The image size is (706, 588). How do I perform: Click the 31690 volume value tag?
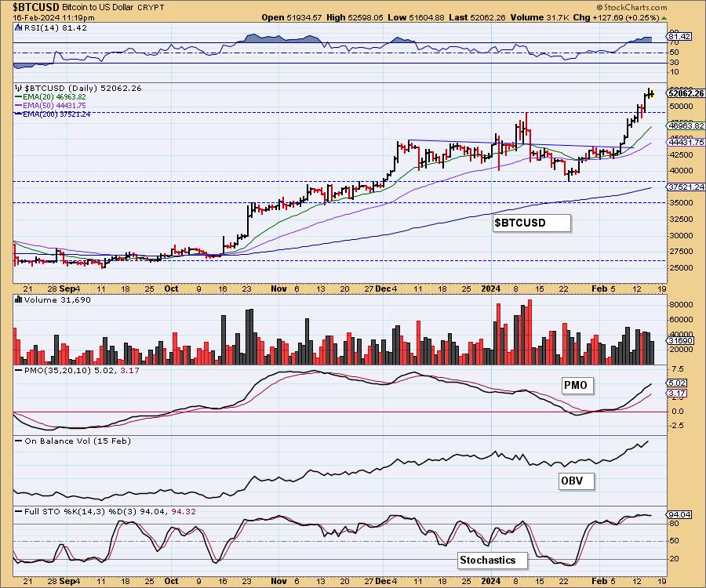pos(681,341)
